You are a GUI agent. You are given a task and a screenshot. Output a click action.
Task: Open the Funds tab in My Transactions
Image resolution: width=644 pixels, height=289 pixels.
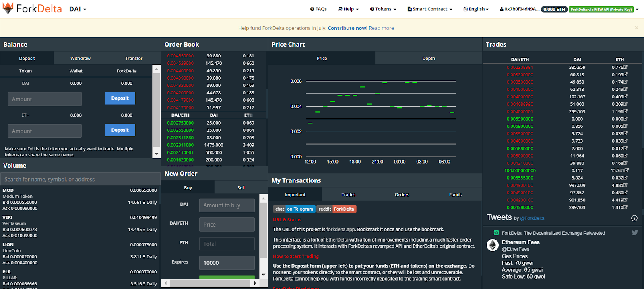pyautogui.click(x=455, y=195)
